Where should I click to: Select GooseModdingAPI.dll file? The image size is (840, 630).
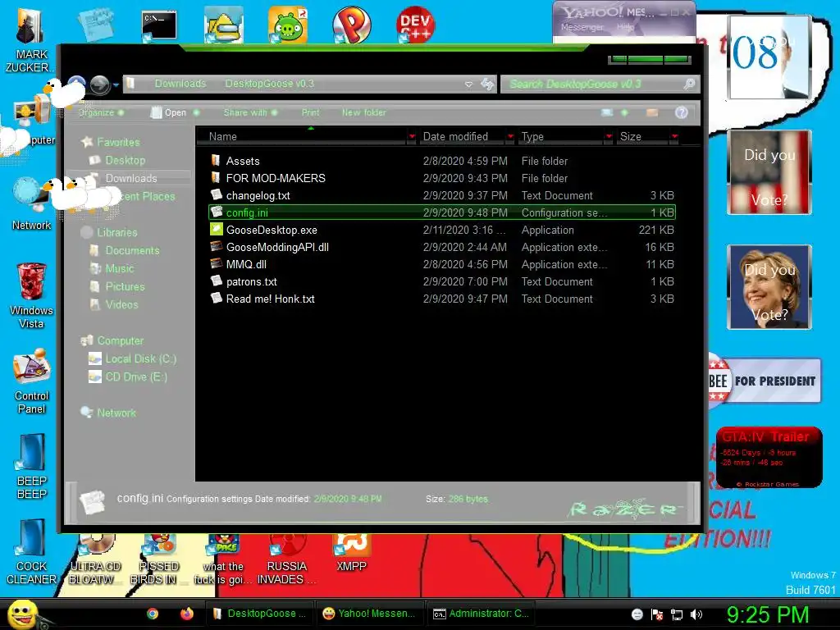(277, 247)
